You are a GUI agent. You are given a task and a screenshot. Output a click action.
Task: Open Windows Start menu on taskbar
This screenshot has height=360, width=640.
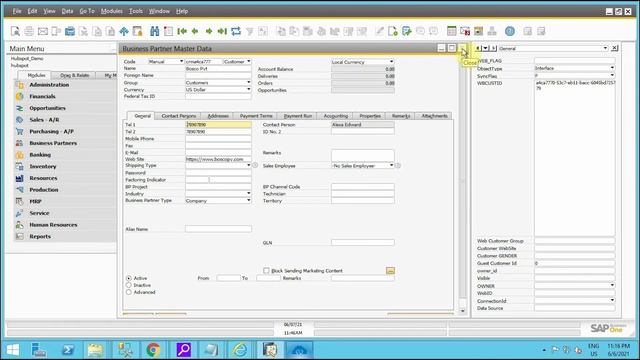point(13,350)
